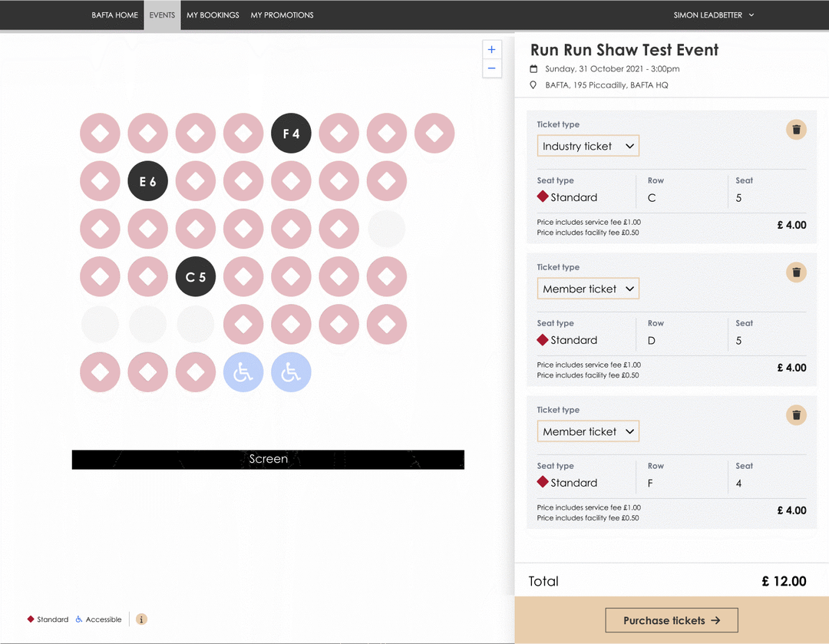
Task: Expand the Simon Leadbetter account menu
Action: 714,15
